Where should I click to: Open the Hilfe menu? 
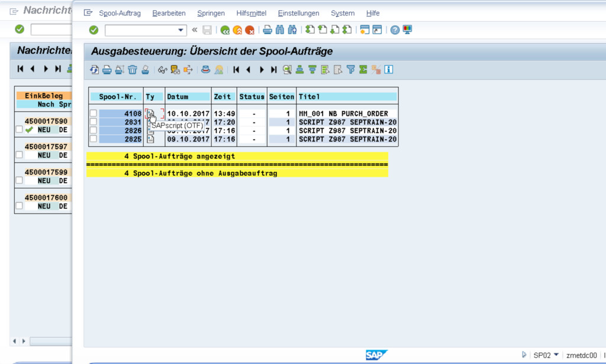(373, 13)
